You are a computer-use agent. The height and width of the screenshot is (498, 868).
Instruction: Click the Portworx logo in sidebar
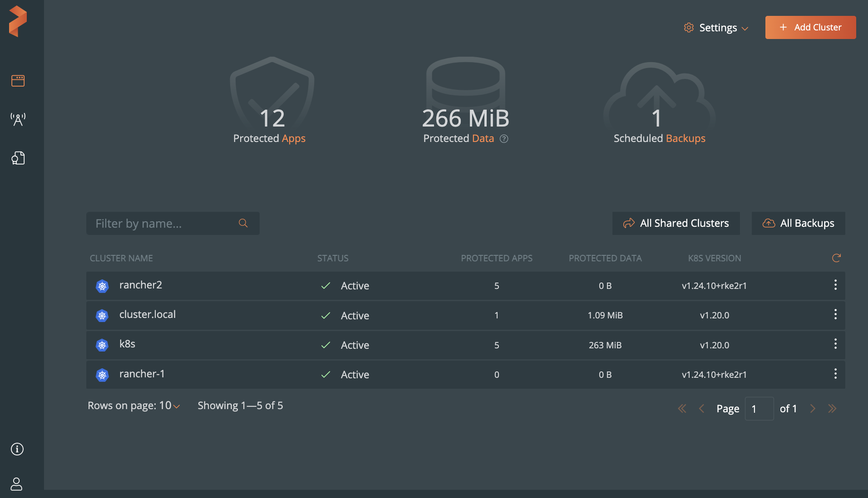pyautogui.click(x=18, y=21)
